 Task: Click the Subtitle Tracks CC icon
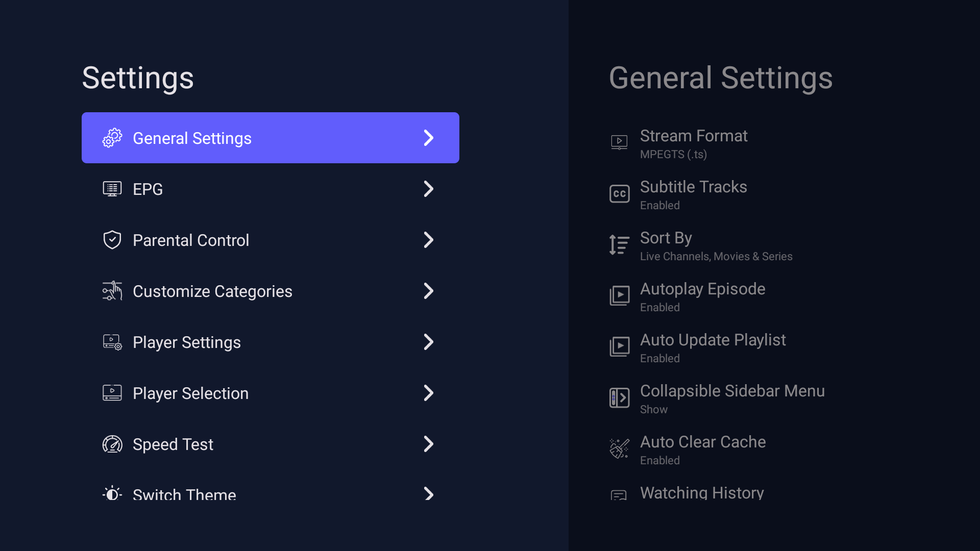pyautogui.click(x=619, y=194)
